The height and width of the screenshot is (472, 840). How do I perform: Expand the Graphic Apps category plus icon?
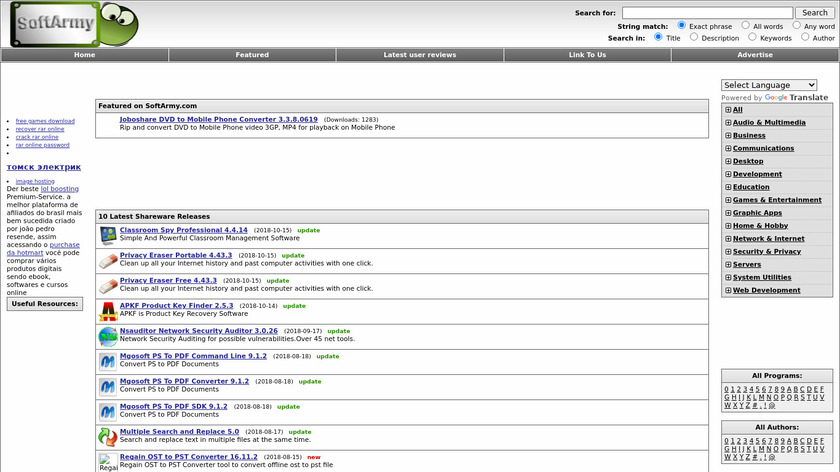(728, 213)
